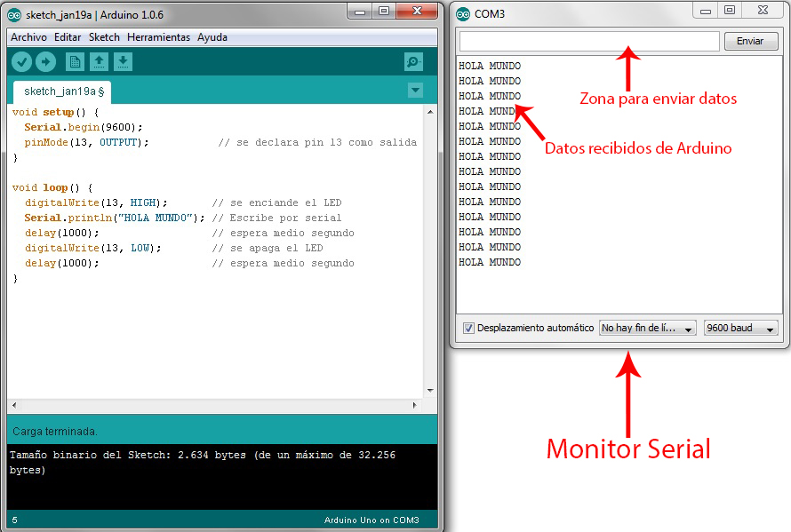Save the sketch with the down-arrow icon

[x=123, y=62]
